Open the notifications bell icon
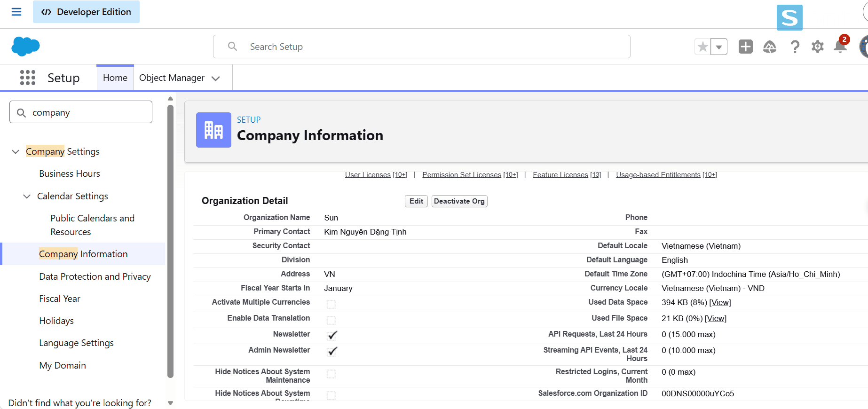 point(840,46)
